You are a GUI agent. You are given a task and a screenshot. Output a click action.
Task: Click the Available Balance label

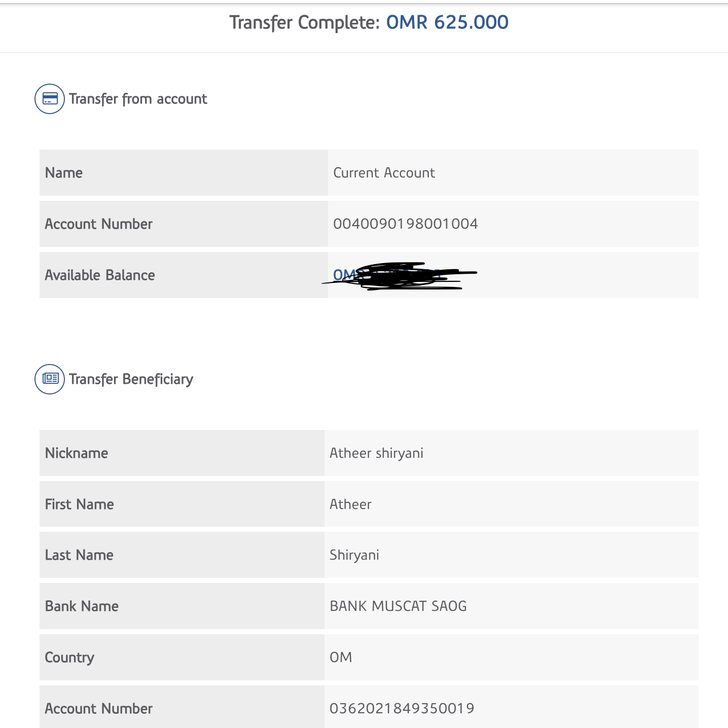(100, 275)
